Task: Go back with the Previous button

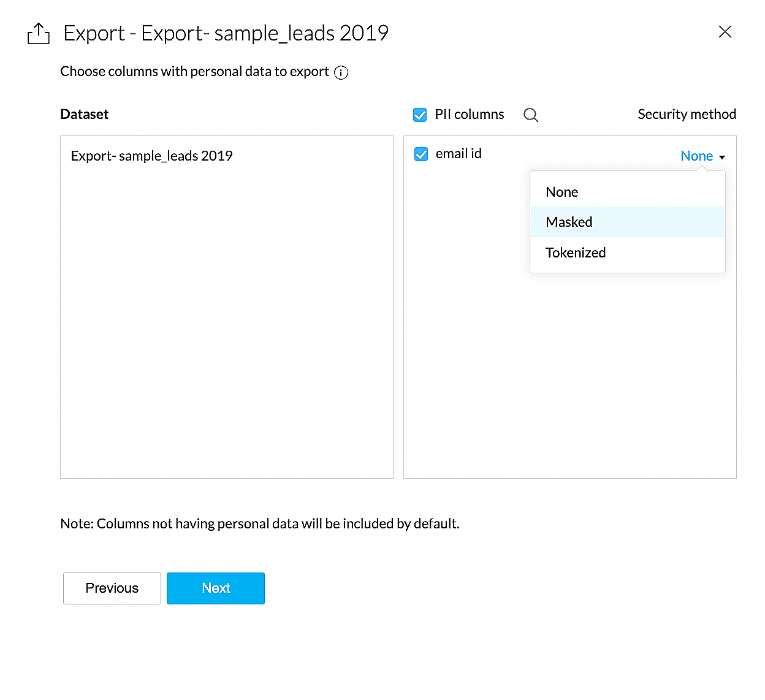Action: [112, 588]
